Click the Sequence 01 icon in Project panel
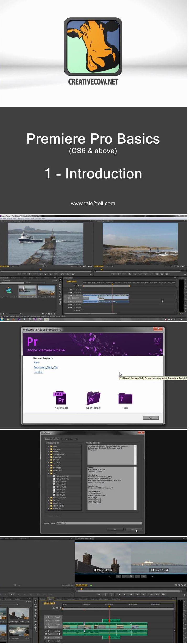190x644 pixels. click(9, 290)
